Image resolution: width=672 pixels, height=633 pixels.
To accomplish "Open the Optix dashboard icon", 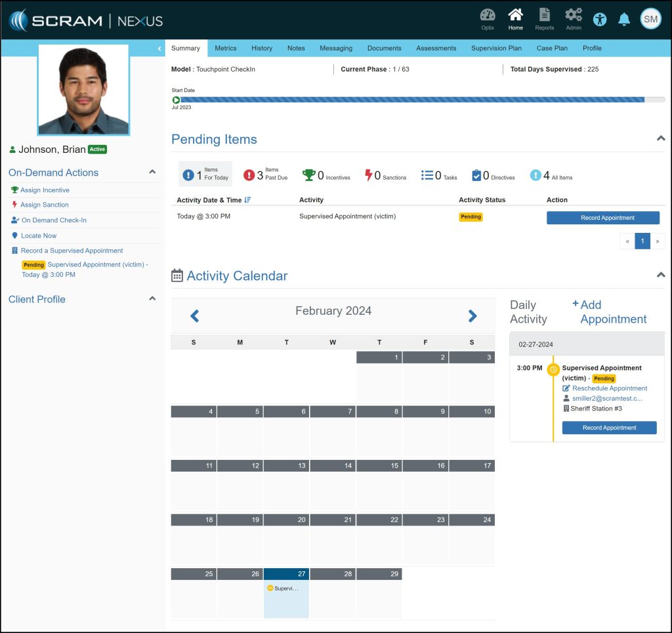I will 488,19.
